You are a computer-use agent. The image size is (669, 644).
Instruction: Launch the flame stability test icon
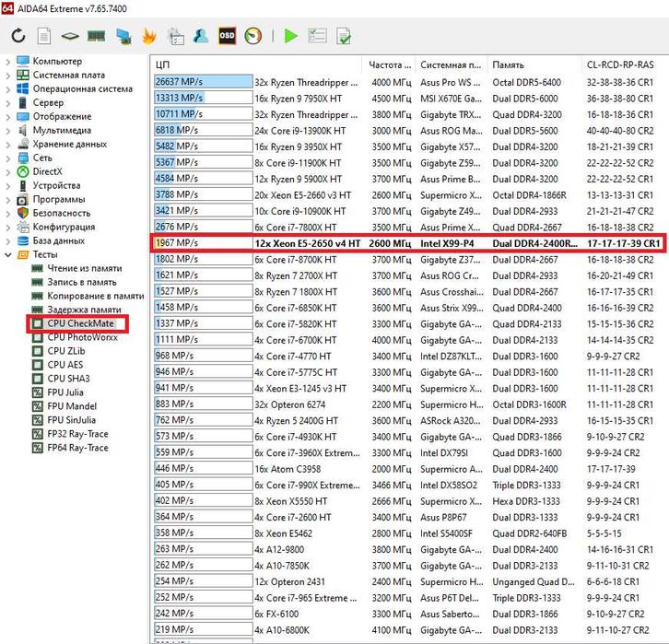(x=148, y=37)
